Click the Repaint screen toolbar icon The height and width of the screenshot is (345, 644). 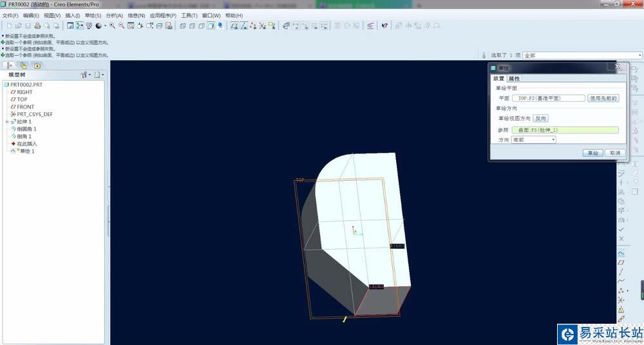[x=70, y=26]
